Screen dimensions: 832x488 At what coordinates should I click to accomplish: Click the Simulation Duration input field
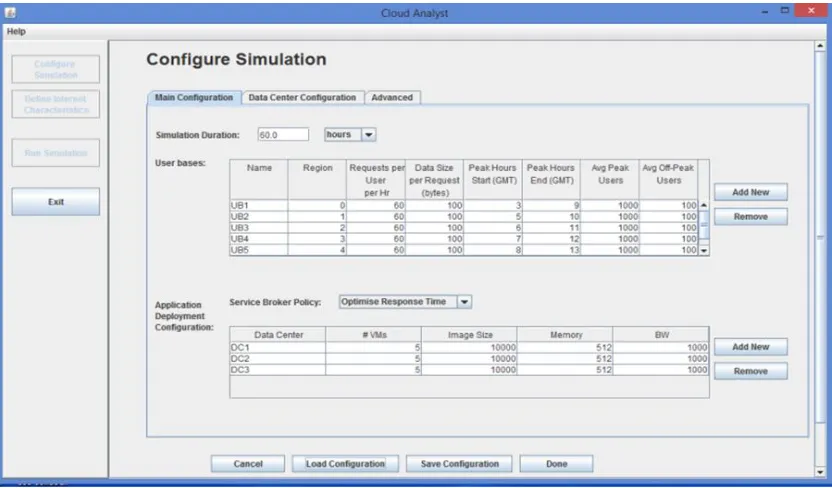pos(283,135)
